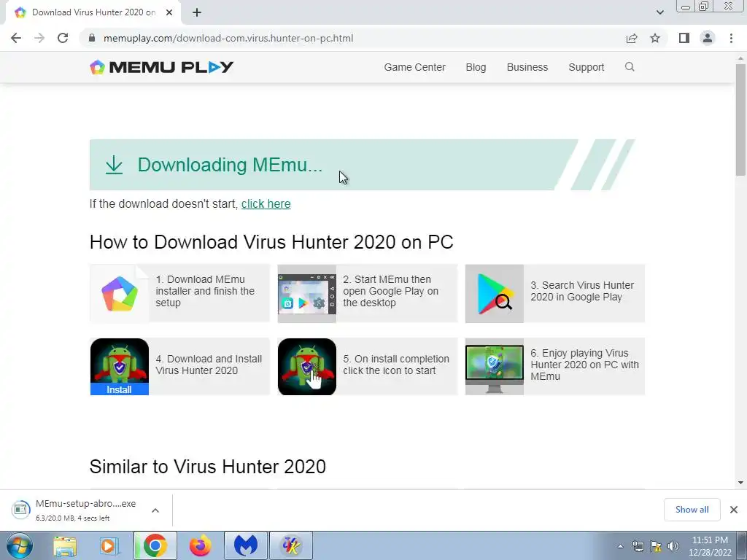Viewport: 747px width, 560px height.
Task: Click 'Similar to Virus Hunter 2020' heading
Action: (x=207, y=467)
